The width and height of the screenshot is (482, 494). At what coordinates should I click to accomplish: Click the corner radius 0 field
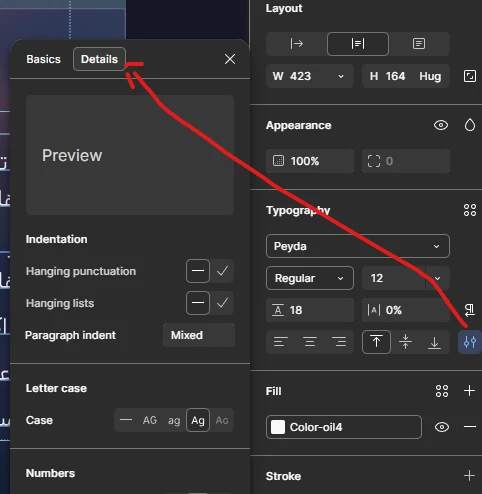tap(406, 161)
